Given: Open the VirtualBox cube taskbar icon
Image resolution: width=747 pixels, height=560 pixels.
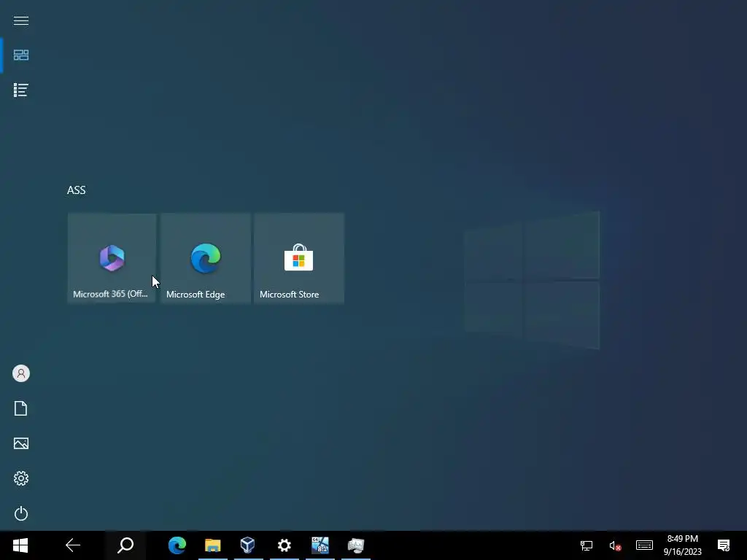Looking at the screenshot, I should click(248, 545).
